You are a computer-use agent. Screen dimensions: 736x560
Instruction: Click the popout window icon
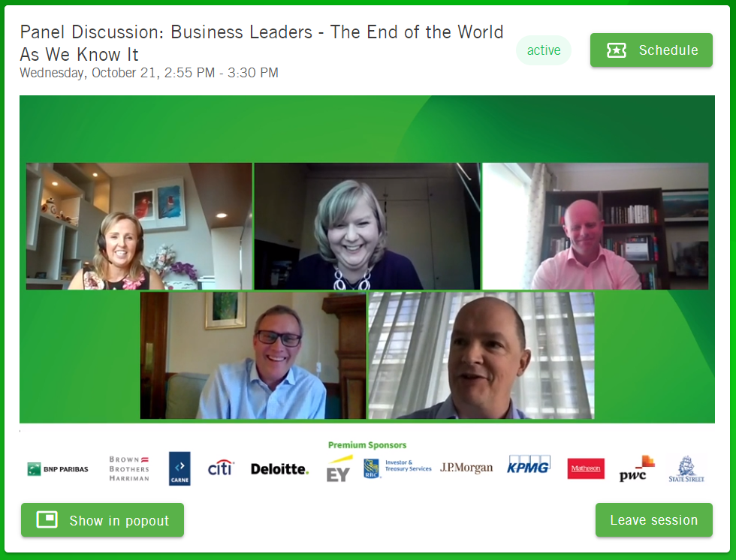tap(47, 519)
